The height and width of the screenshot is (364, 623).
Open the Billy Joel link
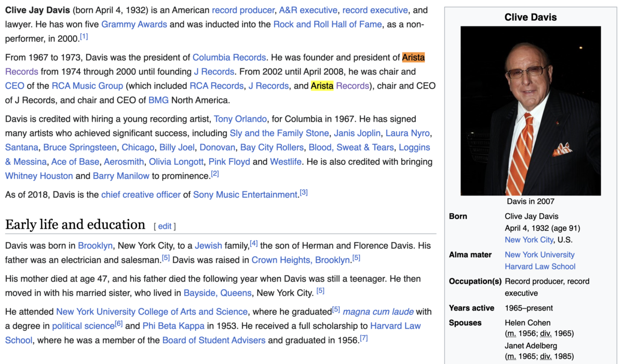tap(177, 147)
